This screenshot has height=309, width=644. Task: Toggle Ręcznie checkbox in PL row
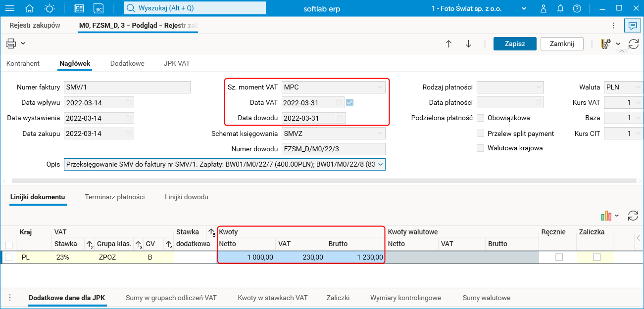point(559,257)
